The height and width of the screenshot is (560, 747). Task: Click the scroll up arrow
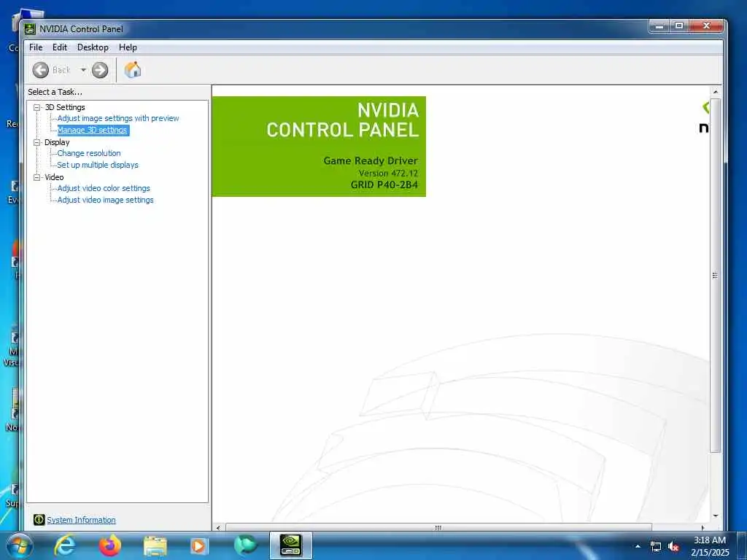click(x=715, y=91)
